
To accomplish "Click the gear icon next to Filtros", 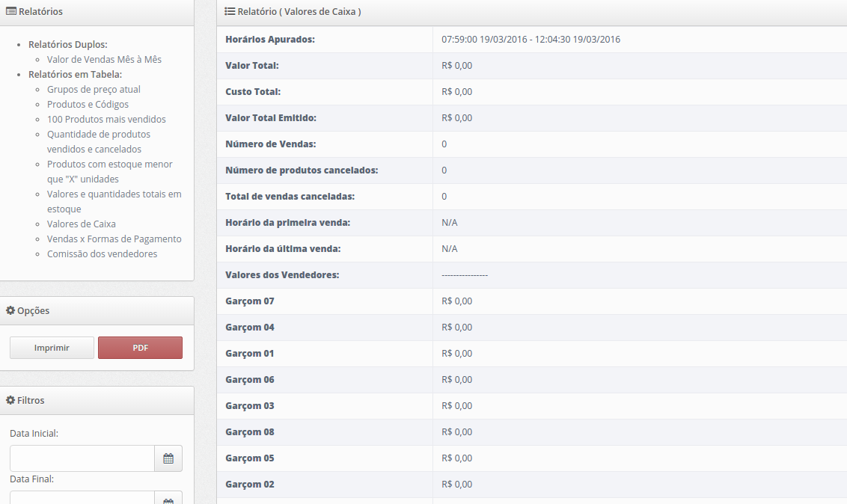I will (10, 400).
